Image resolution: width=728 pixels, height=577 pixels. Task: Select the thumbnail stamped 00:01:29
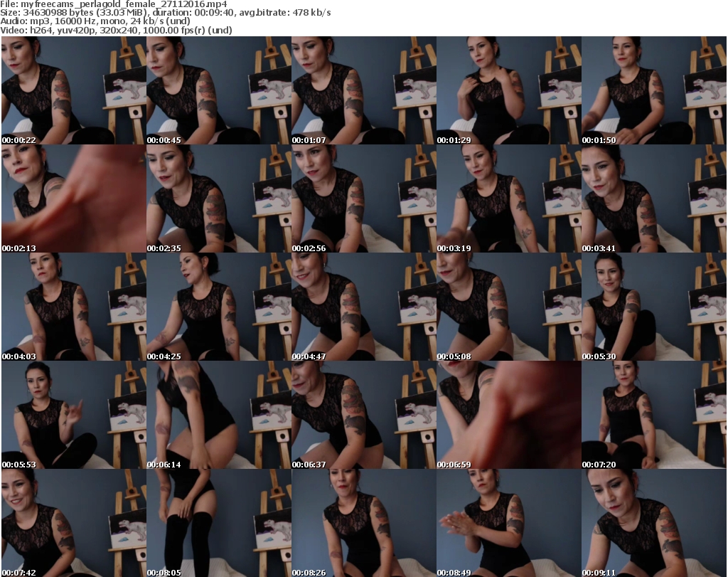509,90
